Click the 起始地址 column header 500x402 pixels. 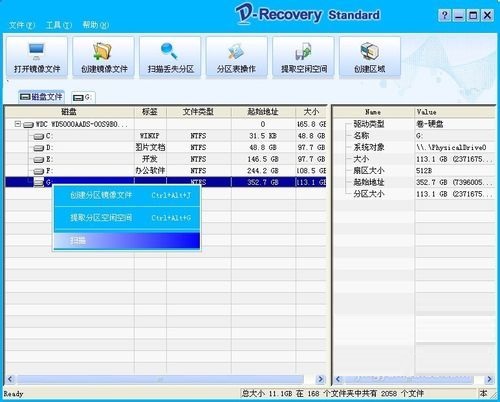click(263, 112)
